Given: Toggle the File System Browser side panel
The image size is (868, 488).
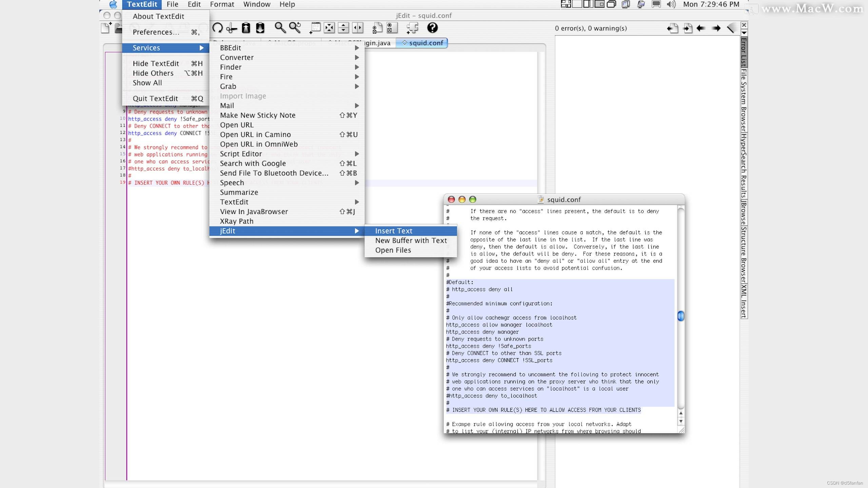Looking at the screenshot, I should pyautogui.click(x=744, y=100).
